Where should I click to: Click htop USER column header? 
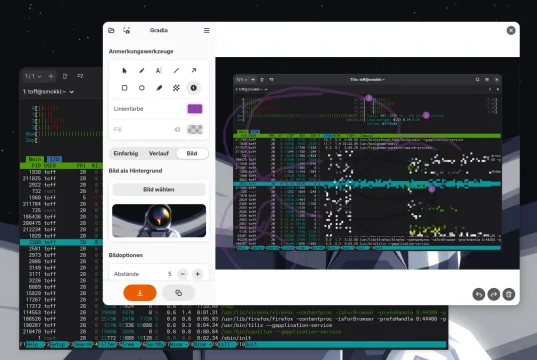coord(50,166)
